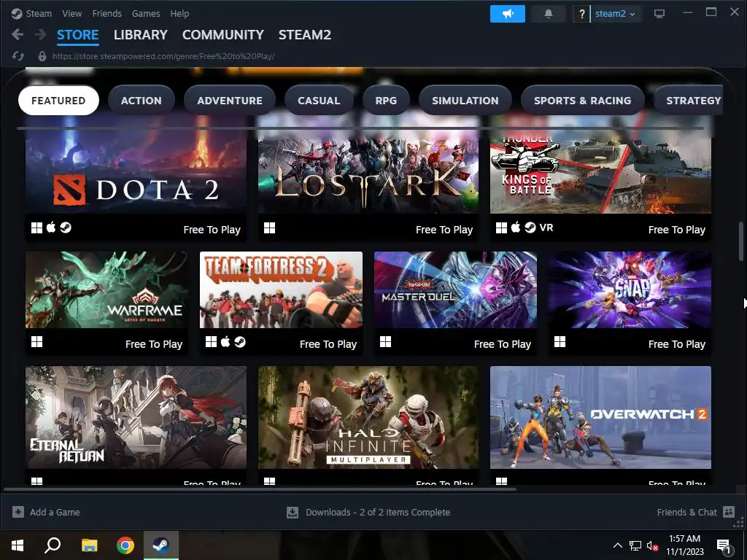Open the Help menu
The width and height of the screenshot is (747, 560).
pyautogui.click(x=179, y=14)
